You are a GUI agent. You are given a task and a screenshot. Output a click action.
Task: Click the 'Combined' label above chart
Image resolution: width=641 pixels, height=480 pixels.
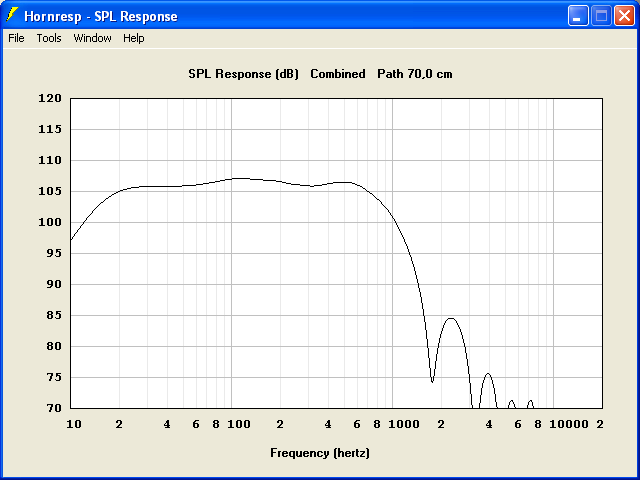click(338, 74)
